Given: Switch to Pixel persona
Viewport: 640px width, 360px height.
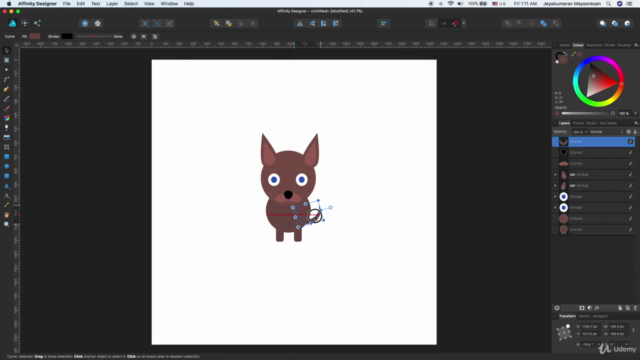Looking at the screenshot, I should pos(25,23).
